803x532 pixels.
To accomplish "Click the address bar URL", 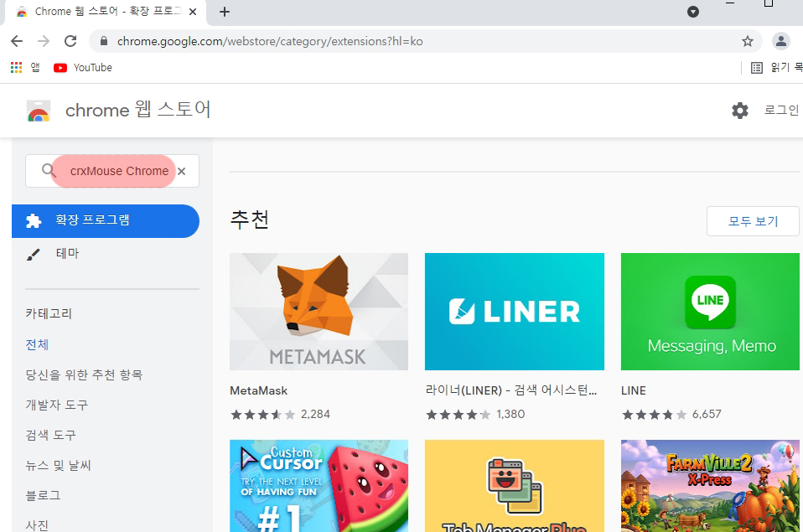I will tap(270, 42).
